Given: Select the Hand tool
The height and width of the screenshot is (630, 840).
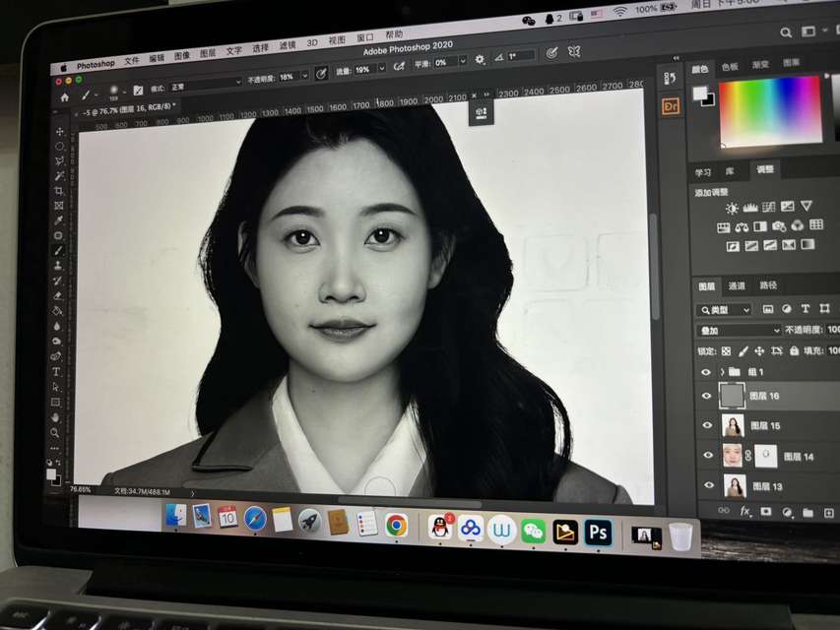Looking at the screenshot, I should (55, 417).
